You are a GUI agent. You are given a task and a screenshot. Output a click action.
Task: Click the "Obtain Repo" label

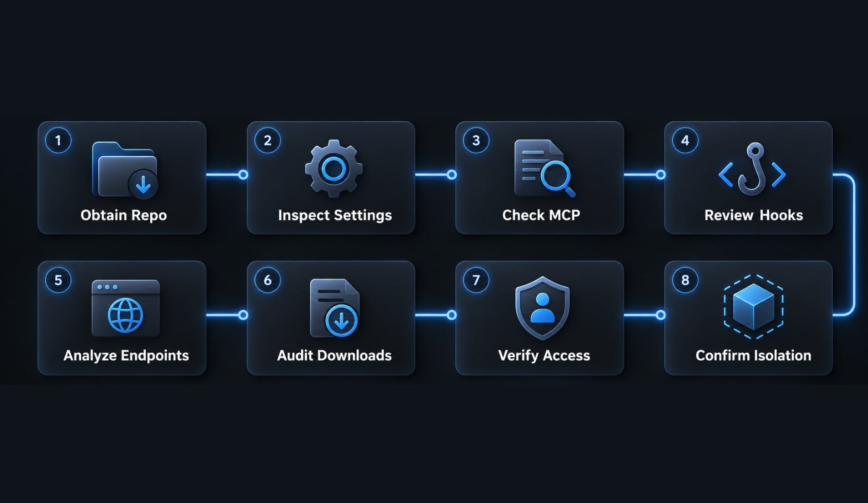[124, 215]
